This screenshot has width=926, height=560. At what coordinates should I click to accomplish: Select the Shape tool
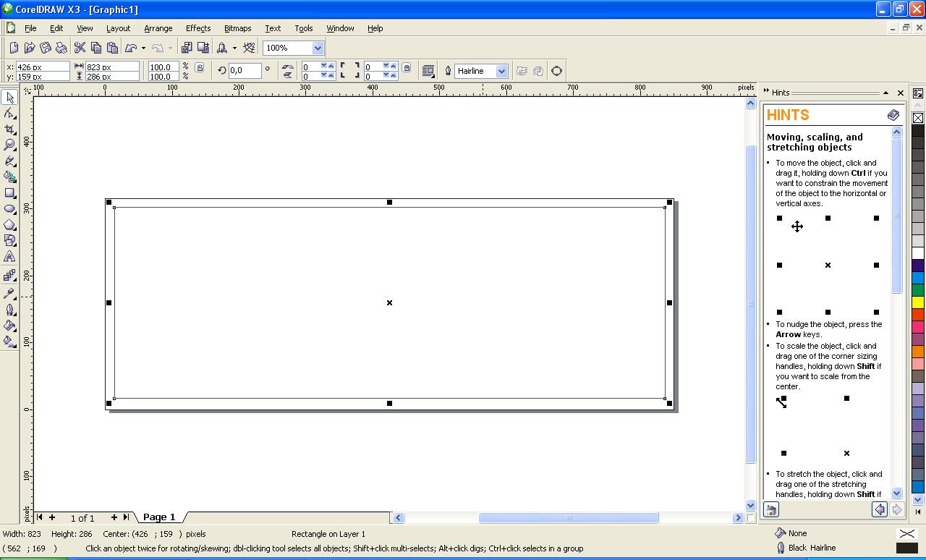click(10, 113)
